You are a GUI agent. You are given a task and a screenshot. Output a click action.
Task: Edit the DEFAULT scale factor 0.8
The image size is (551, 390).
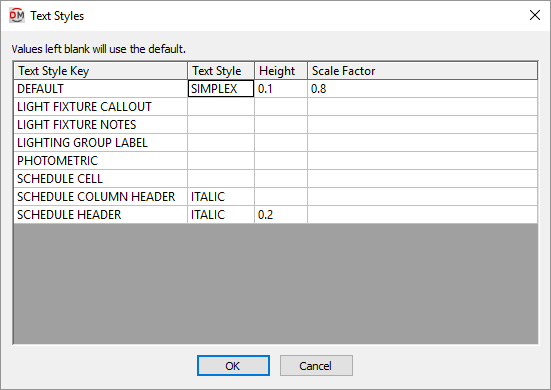(x=422, y=89)
